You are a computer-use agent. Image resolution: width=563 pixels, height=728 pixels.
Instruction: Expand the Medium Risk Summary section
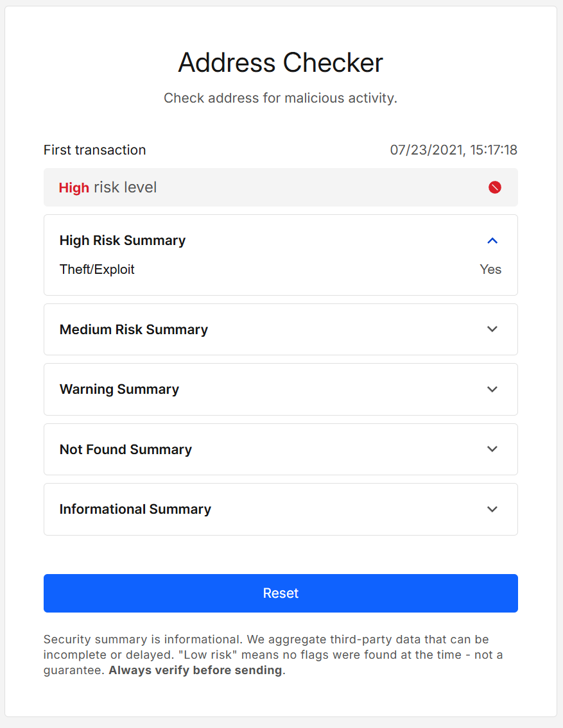click(x=492, y=329)
